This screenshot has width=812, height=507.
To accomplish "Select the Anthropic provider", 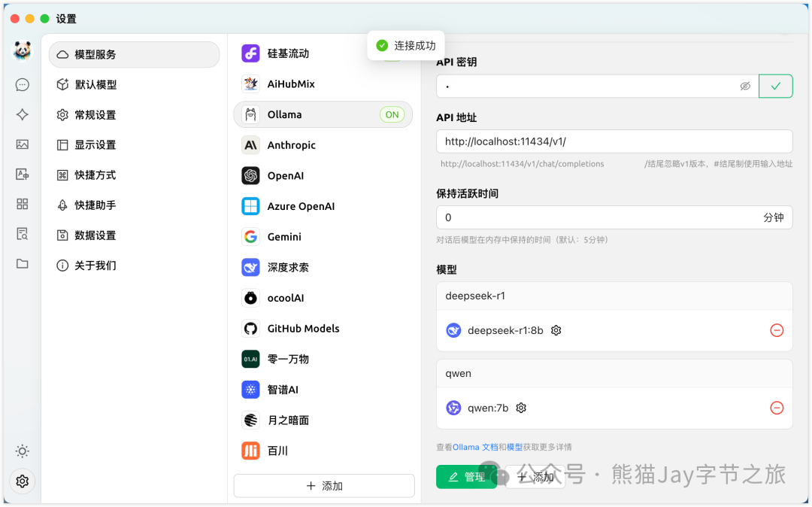I will (323, 145).
